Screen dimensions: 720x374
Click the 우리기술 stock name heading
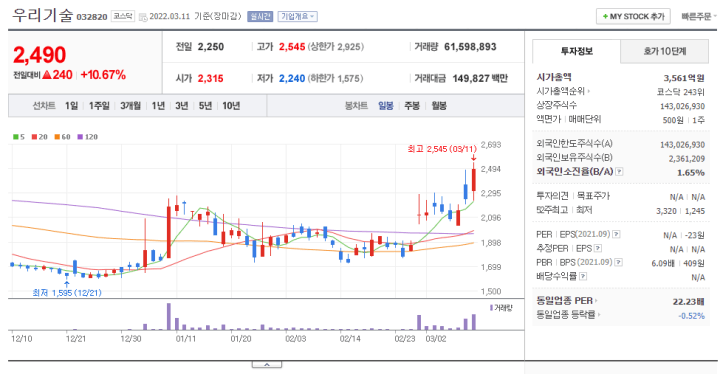(42, 15)
